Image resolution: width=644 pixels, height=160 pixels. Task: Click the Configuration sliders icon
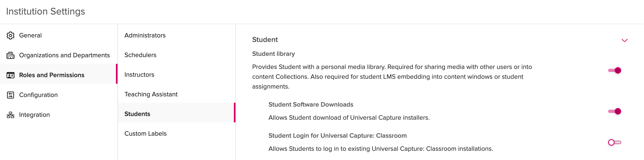pyautogui.click(x=10, y=95)
